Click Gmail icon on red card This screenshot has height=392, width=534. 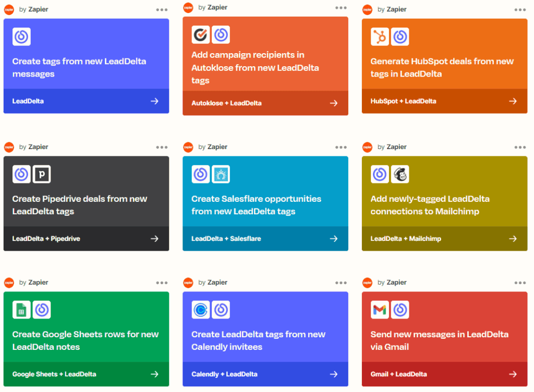[x=380, y=309]
